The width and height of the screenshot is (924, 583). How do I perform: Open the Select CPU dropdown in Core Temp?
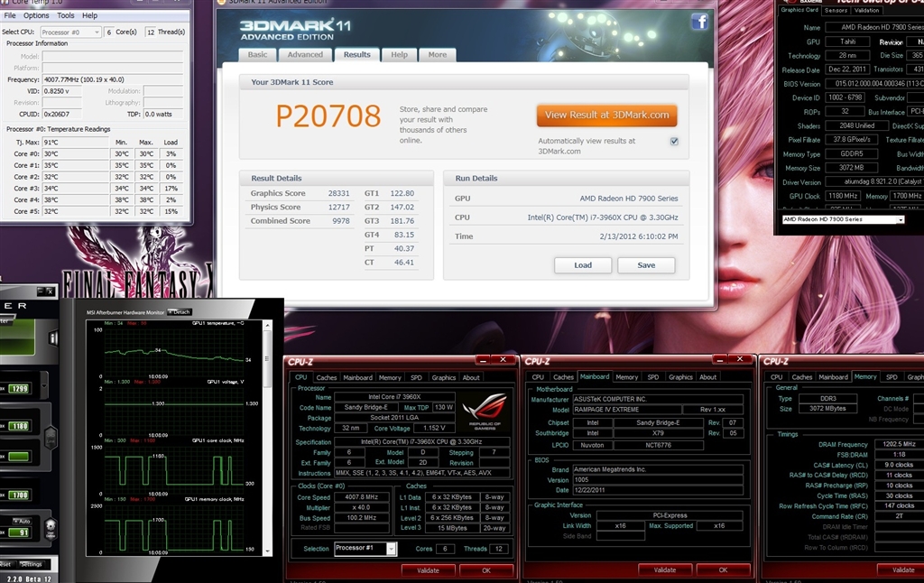pyautogui.click(x=70, y=32)
